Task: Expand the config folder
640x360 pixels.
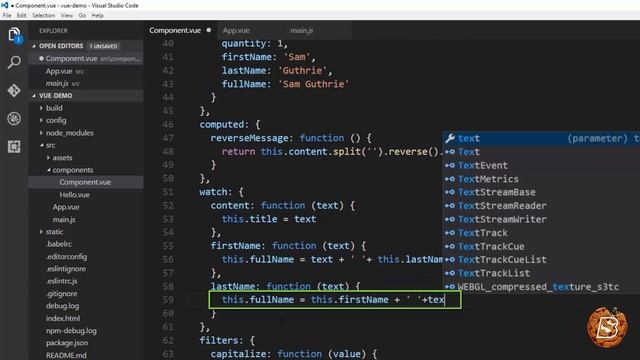Action: click(56, 120)
